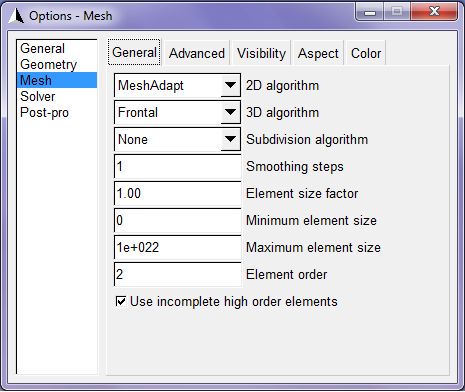Click the disabled maximize window button
This screenshot has height=392, width=465.
397,12
